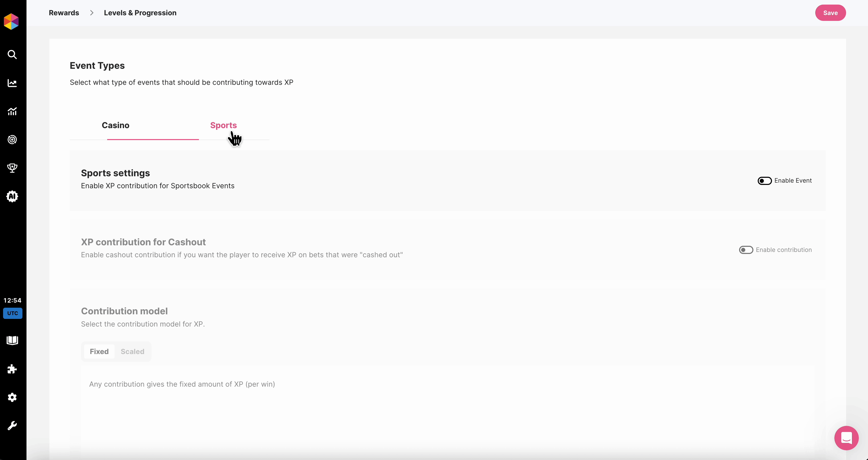This screenshot has width=868, height=460.
Task: Click the target icon in sidebar
Action: coord(12,140)
